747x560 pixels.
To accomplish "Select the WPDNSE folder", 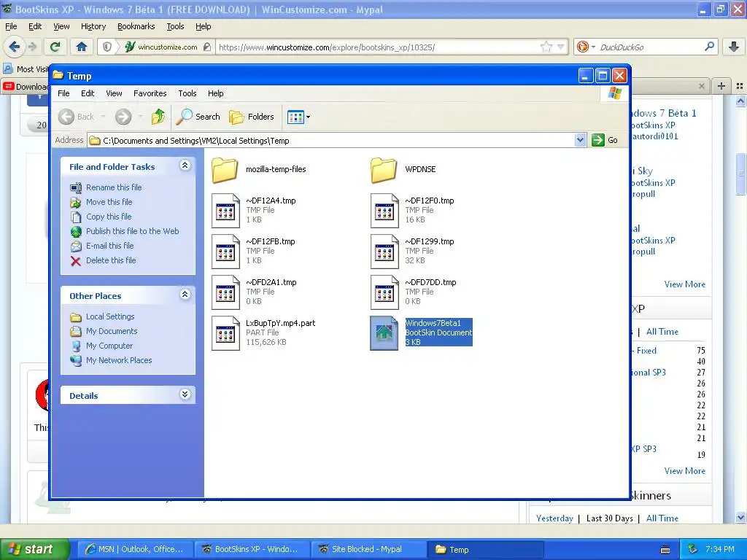I will [x=403, y=169].
